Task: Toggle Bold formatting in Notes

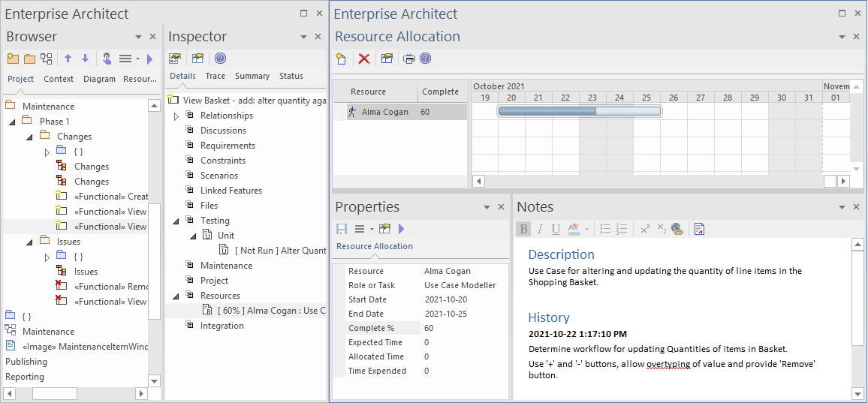Action: tap(523, 229)
